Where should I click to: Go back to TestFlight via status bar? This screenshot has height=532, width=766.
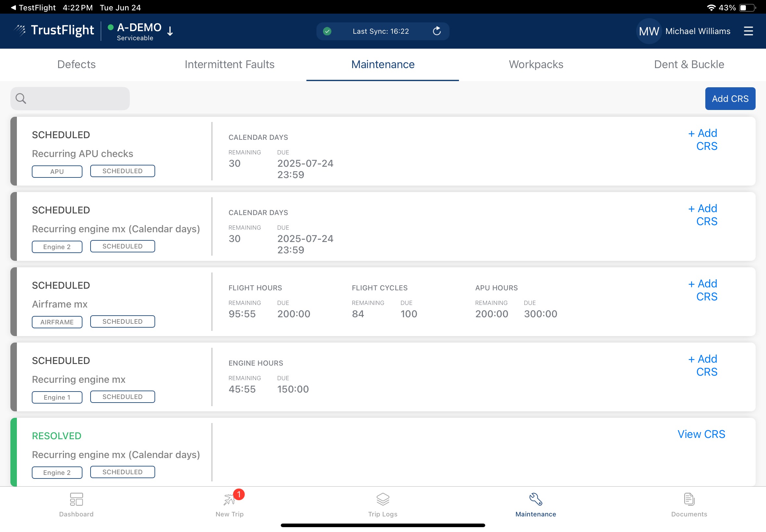click(33, 7)
